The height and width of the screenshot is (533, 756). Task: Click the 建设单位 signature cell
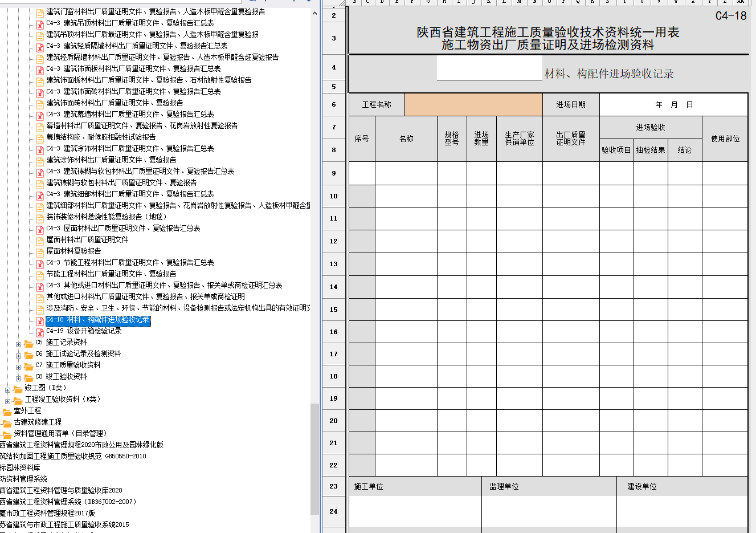682,486
